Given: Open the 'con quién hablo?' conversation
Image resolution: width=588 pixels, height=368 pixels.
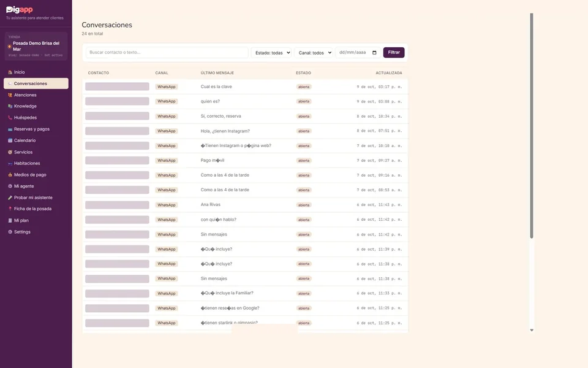Looking at the screenshot, I should (245, 220).
